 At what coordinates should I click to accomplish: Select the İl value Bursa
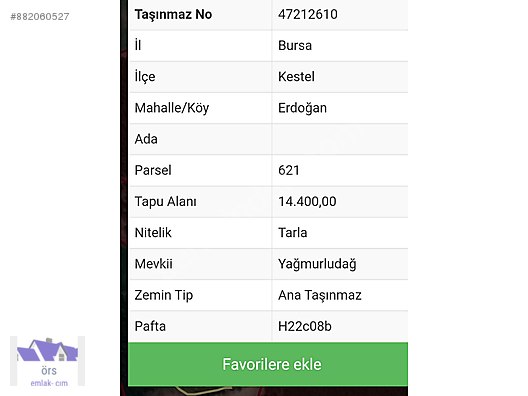click(x=295, y=45)
